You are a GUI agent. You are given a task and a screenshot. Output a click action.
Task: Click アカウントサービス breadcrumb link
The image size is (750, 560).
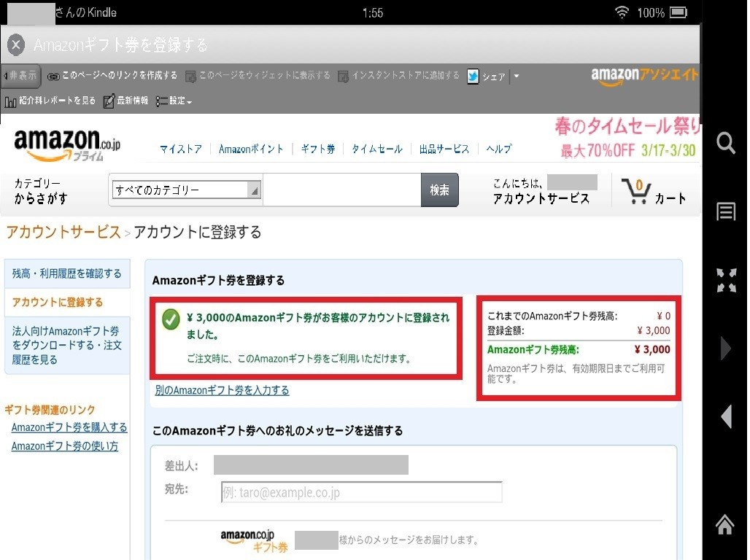coord(63,232)
